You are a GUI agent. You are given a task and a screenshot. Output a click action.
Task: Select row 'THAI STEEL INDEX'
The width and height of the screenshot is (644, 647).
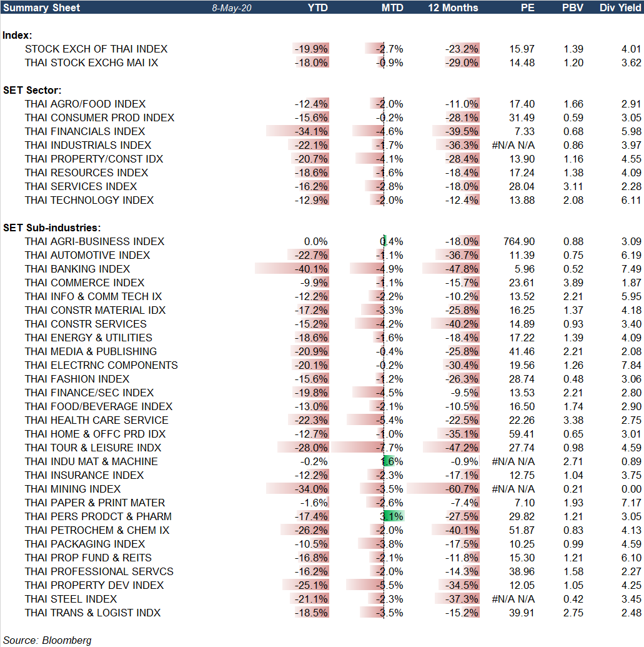click(x=322, y=599)
